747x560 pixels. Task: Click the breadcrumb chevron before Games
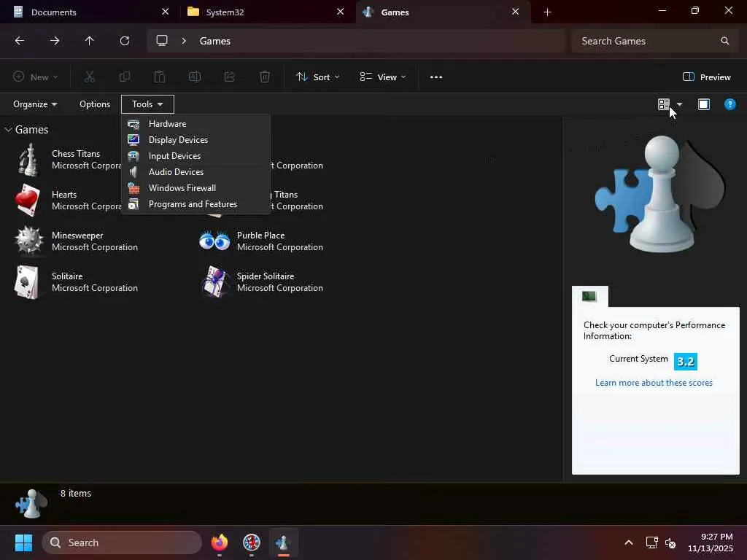pos(184,41)
